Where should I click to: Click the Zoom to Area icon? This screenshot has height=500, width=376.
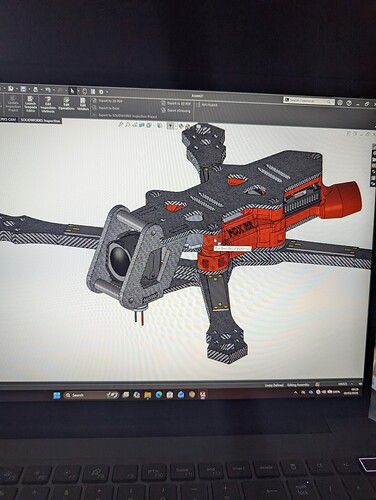tap(128, 125)
